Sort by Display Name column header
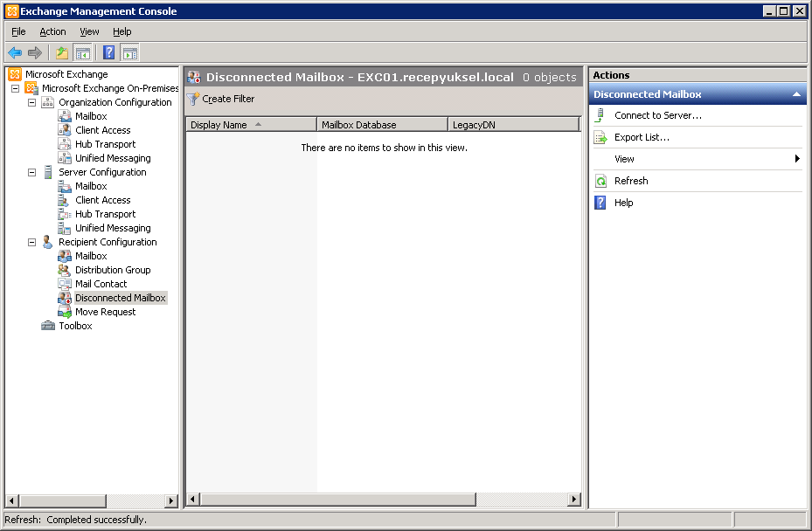The width and height of the screenshot is (812, 531). tap(251, 125)
